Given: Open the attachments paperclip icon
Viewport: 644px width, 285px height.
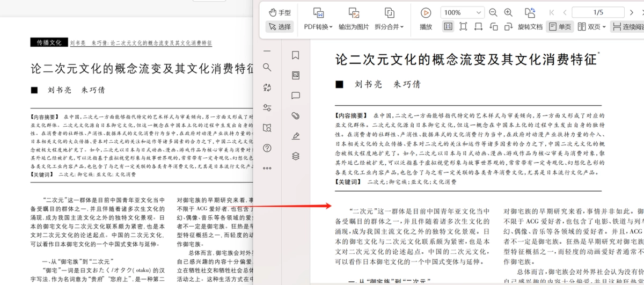Looking at the screenshot, I should coord(295,115).
